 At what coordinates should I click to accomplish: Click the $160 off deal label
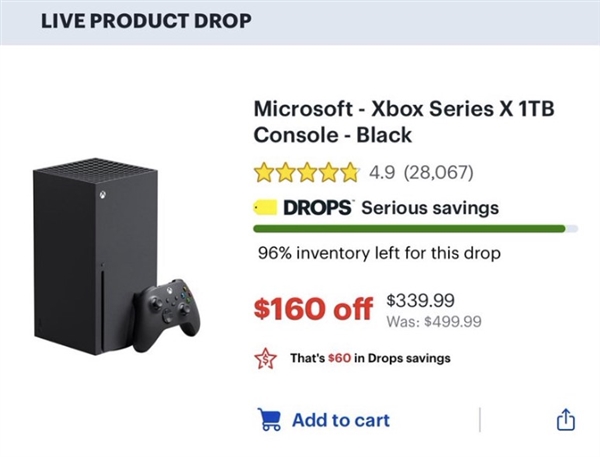click(313, 308)
